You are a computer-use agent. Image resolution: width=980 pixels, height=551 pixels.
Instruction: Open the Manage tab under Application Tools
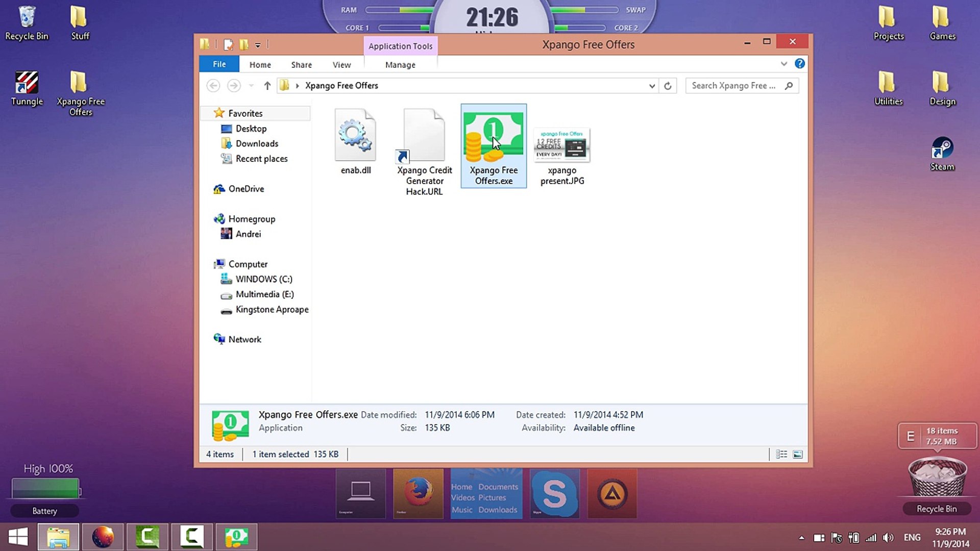(x=400, y=65)
